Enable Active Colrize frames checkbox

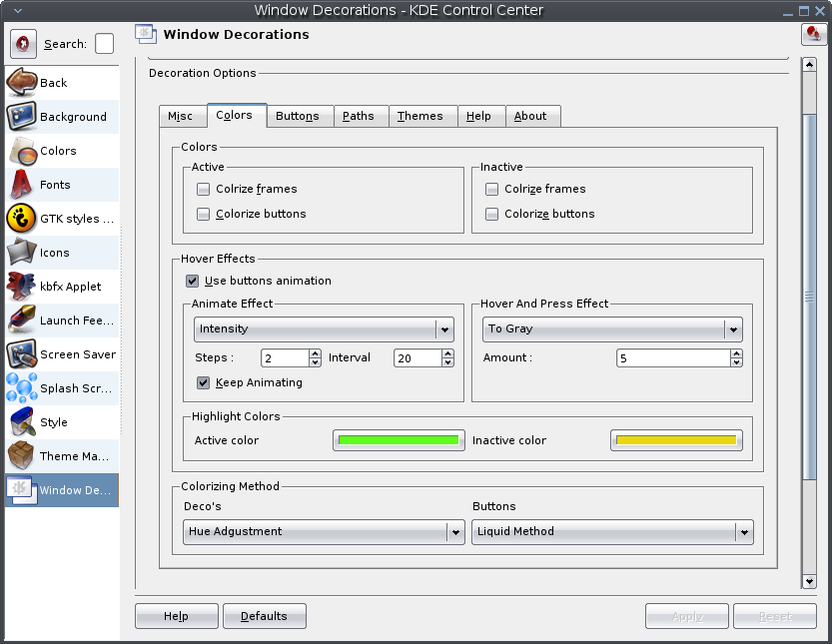[x=203, y=189]
